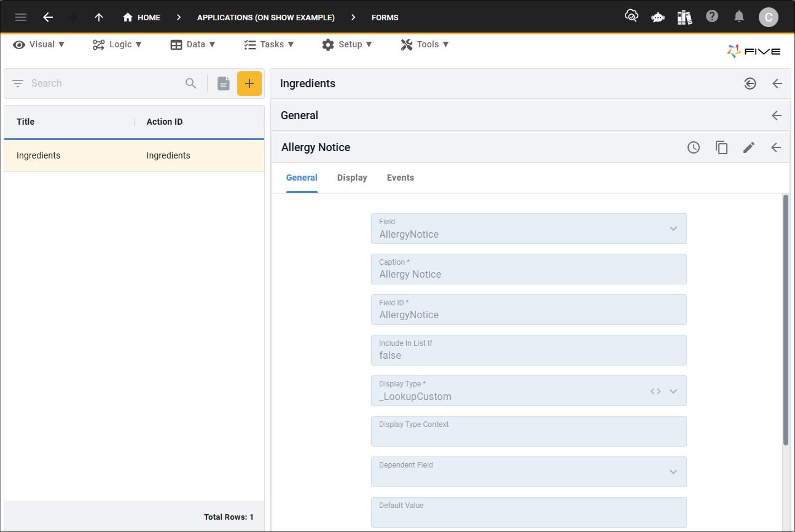This screenshot has height=532, width=795.
Task: Click the Caption input field
Action: (x=529, y=269)
